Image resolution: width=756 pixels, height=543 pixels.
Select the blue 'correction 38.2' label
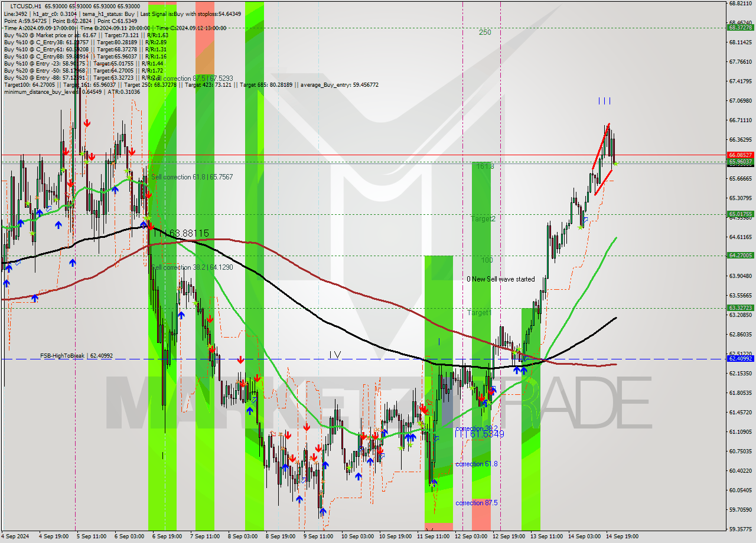point(477,428)
